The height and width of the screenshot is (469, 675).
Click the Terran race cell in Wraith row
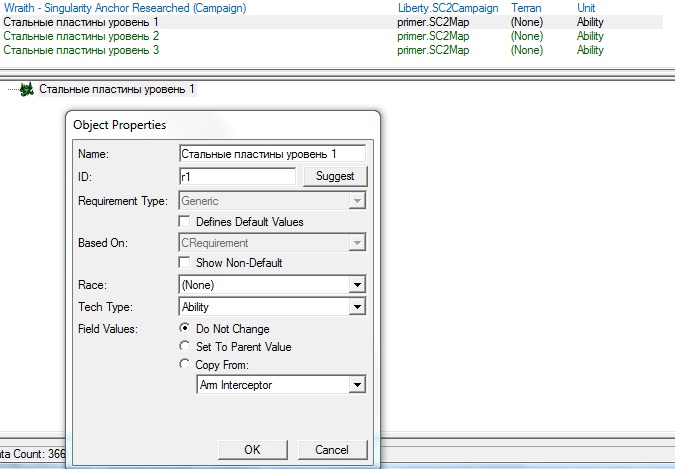pyautogui.click(x=526, y=8)
